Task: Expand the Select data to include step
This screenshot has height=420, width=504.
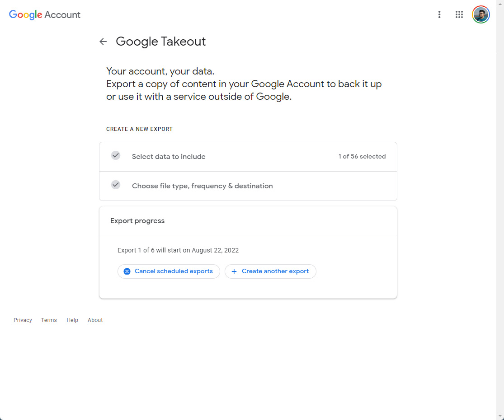Action: 169,157
